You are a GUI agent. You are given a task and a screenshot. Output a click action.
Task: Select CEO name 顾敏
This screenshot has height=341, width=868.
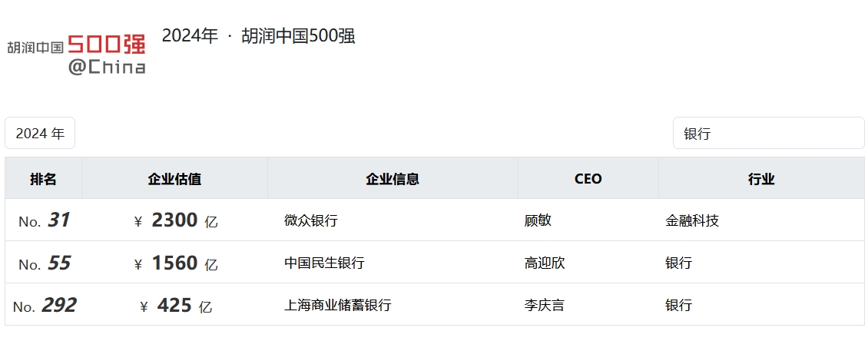point(538,221)
